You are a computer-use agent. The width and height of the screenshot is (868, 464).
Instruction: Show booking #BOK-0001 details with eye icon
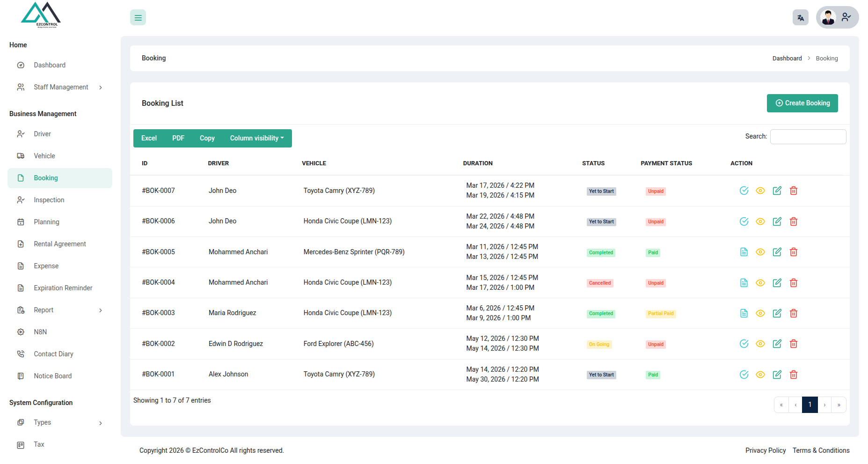coord(760,375)
